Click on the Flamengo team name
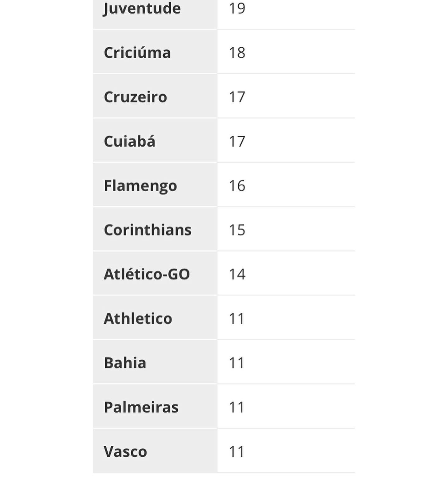The image size is (448, 478). [x=140, y=186]
